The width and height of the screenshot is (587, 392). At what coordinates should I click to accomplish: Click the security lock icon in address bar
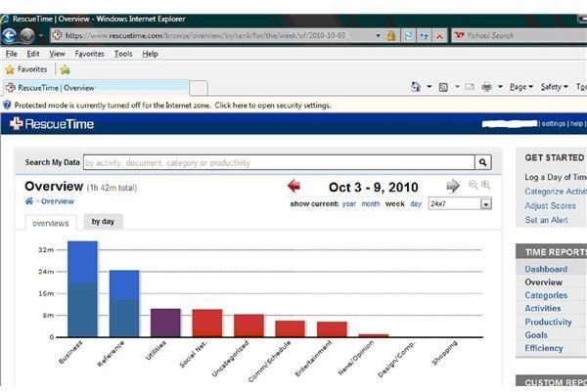[x=391, y=36]
